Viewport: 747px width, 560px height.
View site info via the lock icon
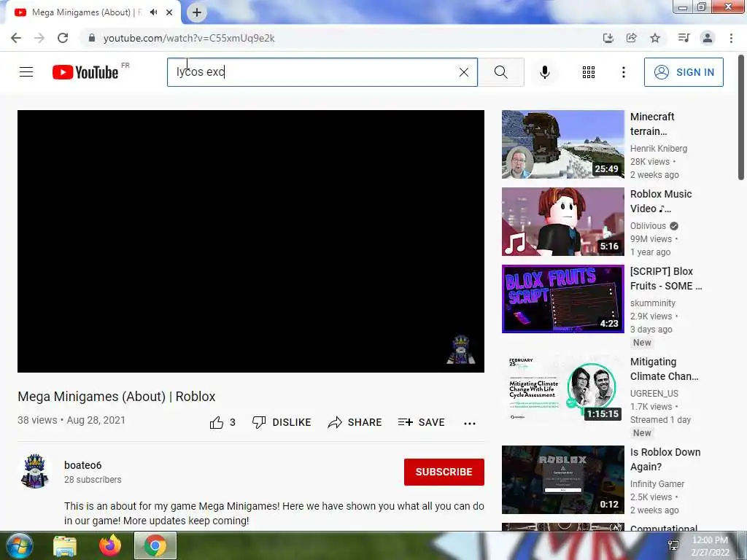point(91,38)
